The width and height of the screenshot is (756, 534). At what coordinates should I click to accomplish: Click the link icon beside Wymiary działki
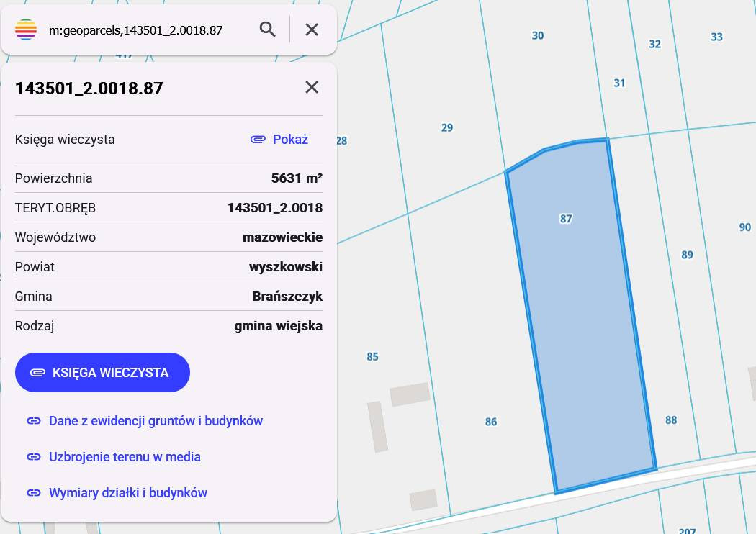[34, 492]
